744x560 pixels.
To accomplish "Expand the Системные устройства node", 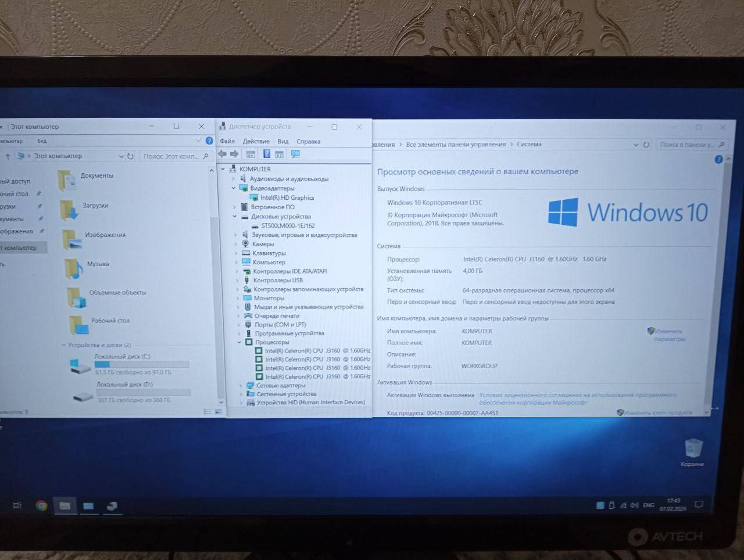I will (x=241, y=394).
